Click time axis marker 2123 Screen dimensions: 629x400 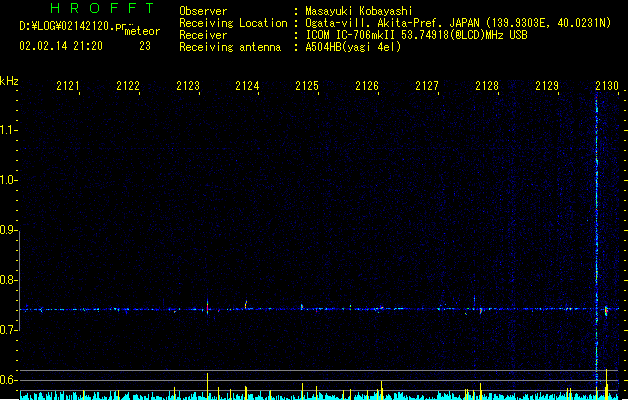point(188,86)
